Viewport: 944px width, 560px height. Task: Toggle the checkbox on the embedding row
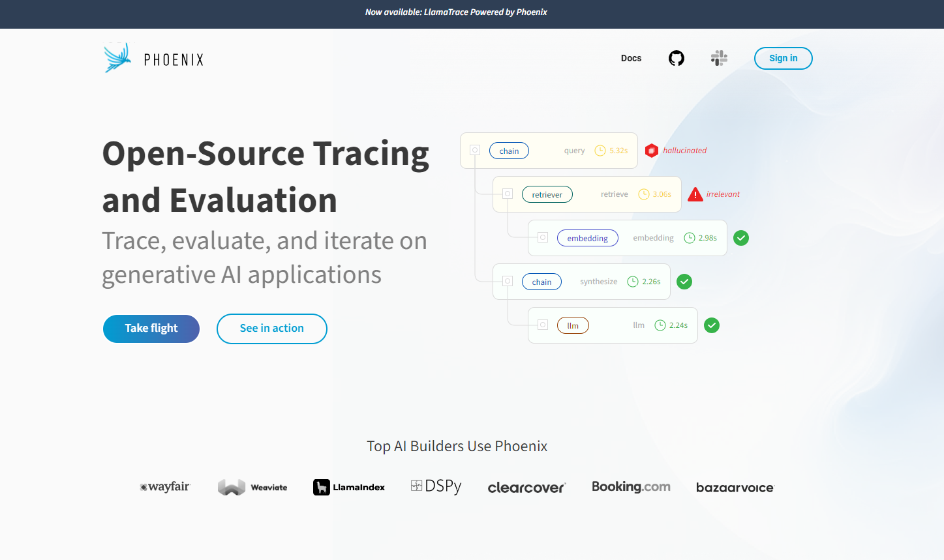(x=542, y=238)
